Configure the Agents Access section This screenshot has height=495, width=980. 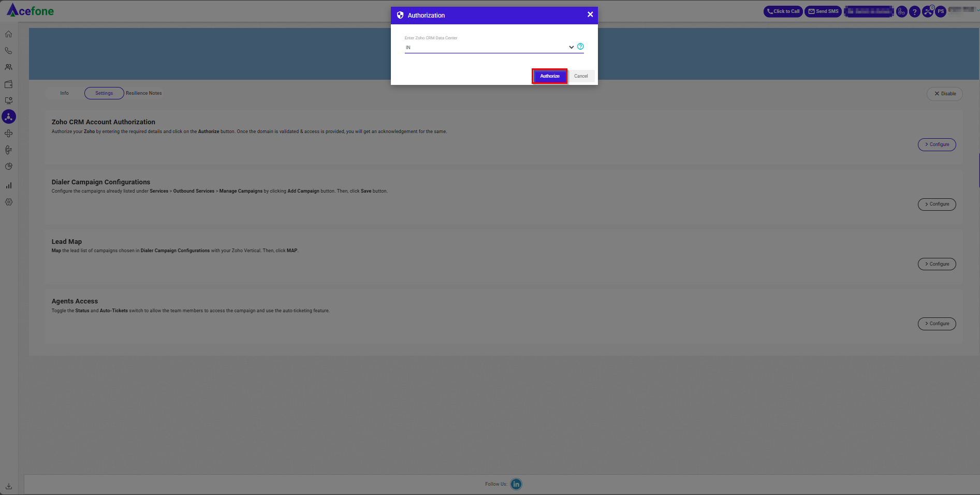(937, 324)
